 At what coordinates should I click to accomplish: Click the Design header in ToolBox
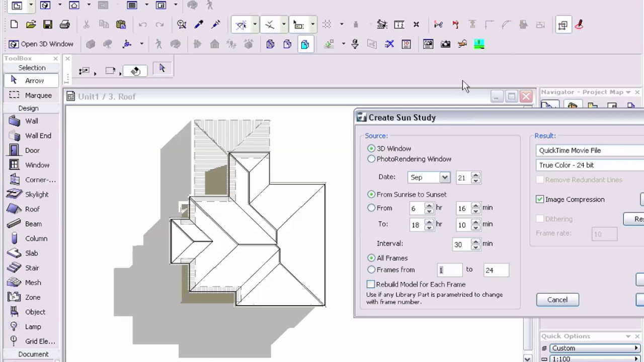click(28, 108)
